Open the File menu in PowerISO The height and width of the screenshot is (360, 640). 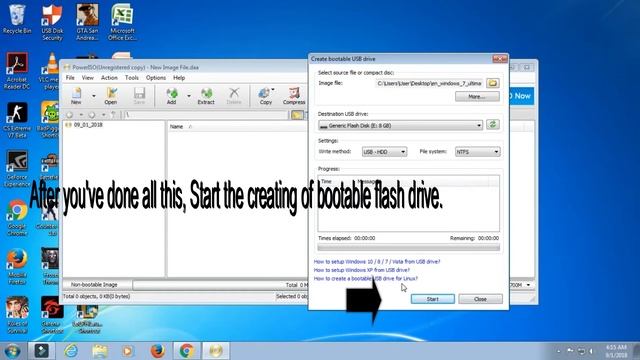[70, 78]
